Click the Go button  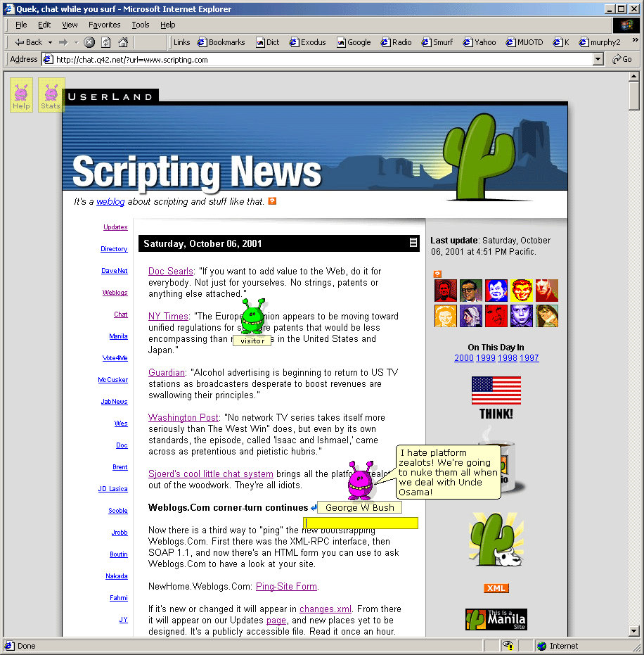622,60
